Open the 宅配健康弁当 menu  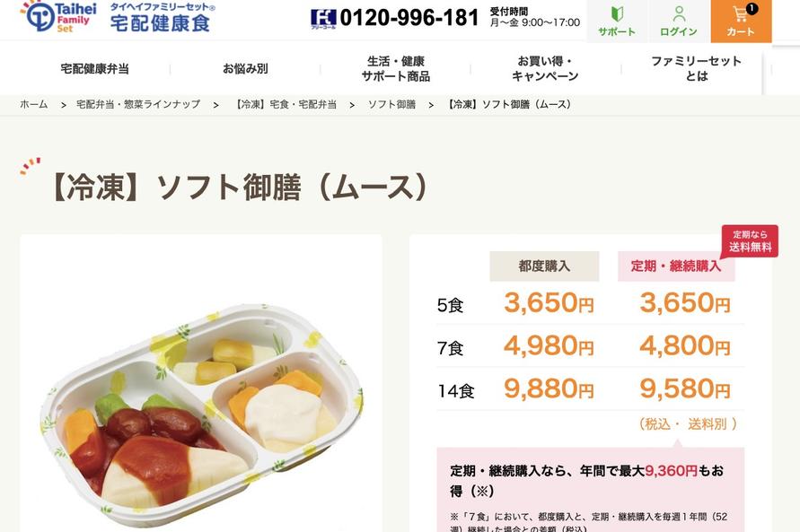[95, 69]
